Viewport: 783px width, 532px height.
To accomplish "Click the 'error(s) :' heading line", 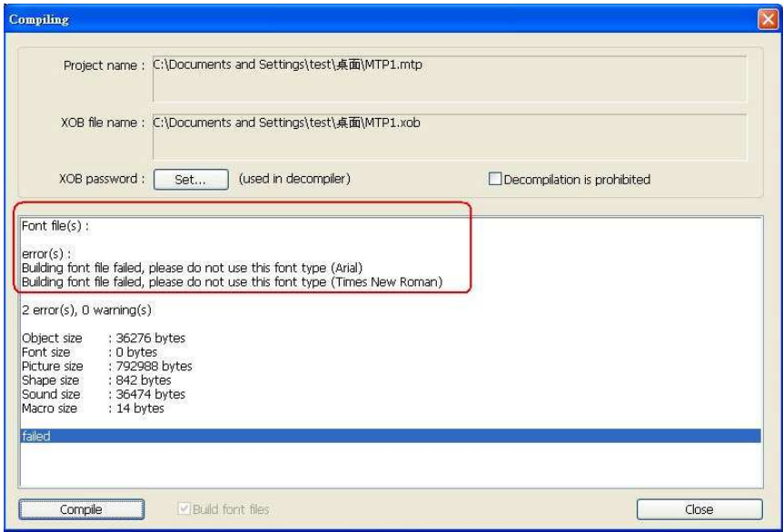I will 46,254.
